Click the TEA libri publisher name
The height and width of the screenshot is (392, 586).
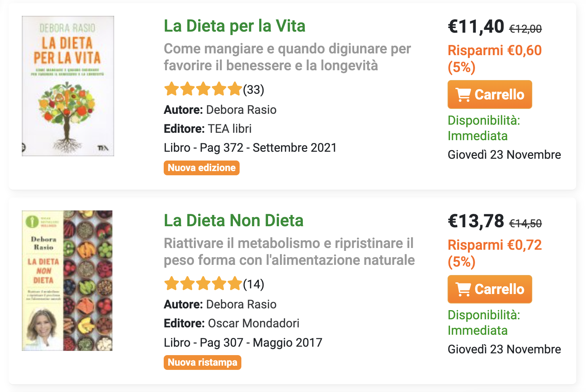230,129
